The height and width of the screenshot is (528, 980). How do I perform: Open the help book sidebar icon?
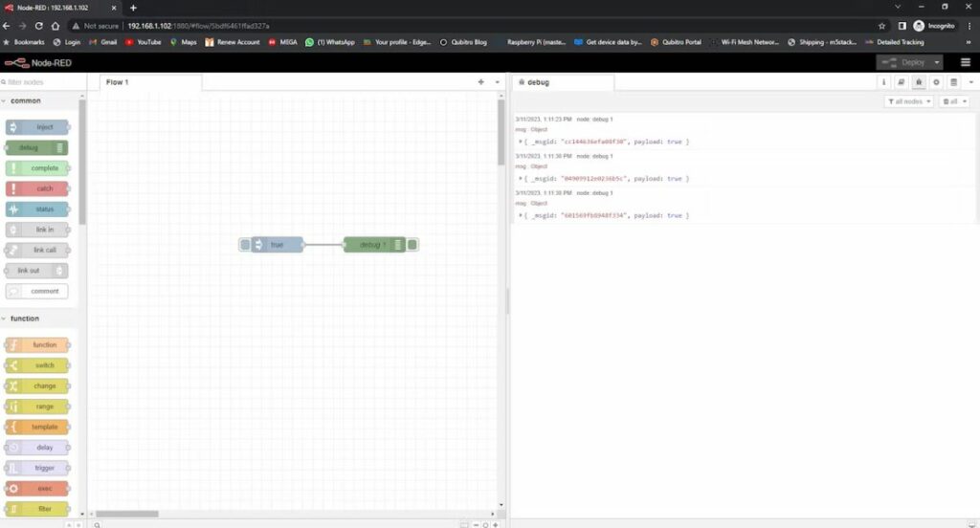(901, 82)
